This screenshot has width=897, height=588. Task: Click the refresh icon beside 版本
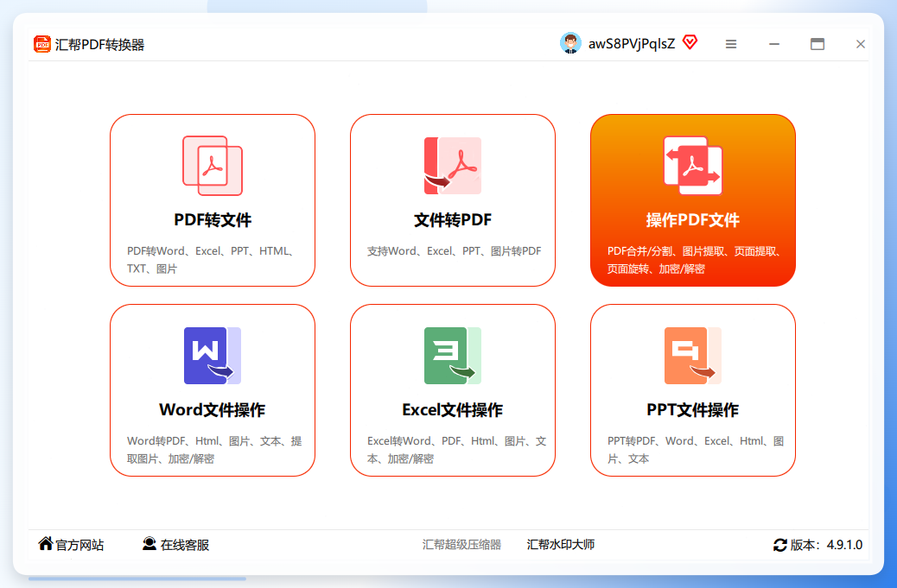pos(779,545)
